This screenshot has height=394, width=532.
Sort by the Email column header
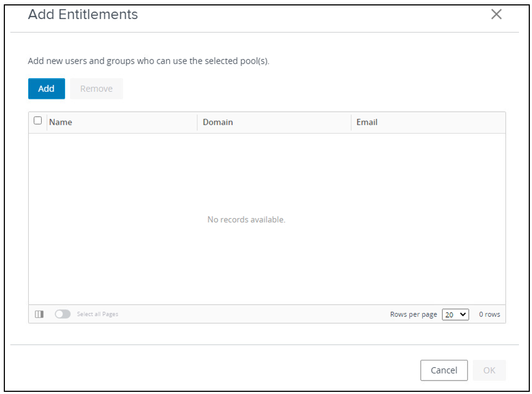point(367,123)
